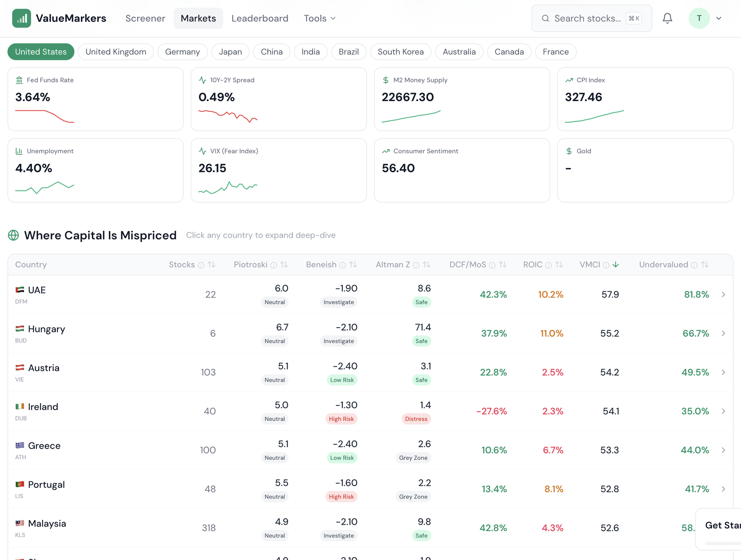Focus the Search stocks input field
The width and height of the screenshot is (741, 560).
(x=587, y=18)
